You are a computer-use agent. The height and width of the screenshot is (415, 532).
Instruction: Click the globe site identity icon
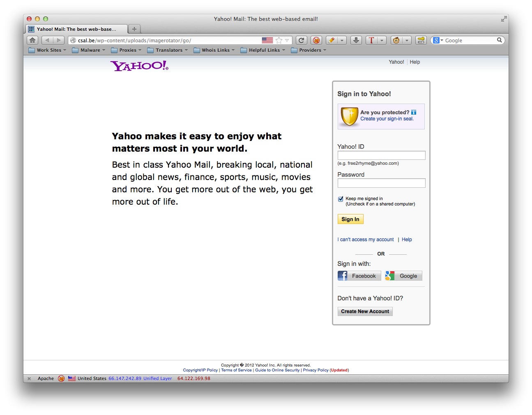pyautogui.click(x=73, y=40)
